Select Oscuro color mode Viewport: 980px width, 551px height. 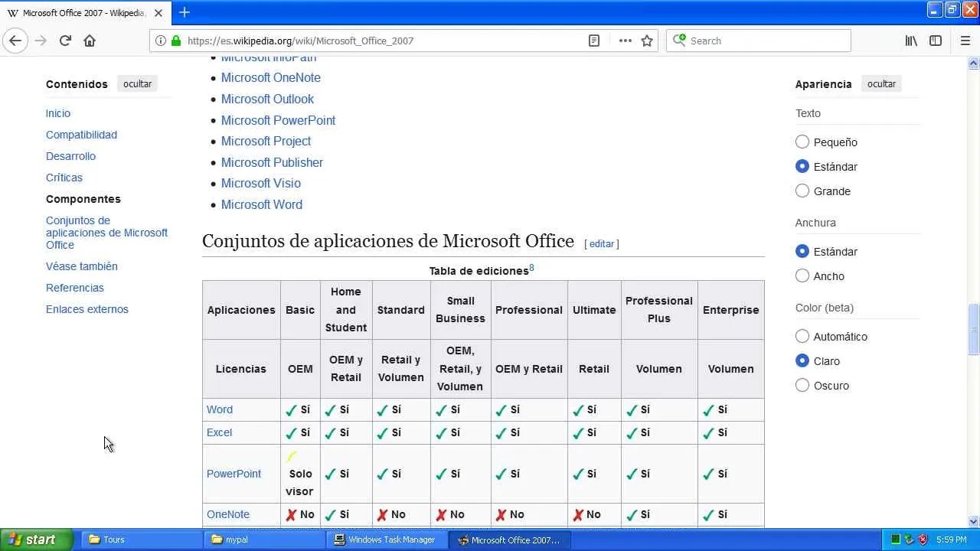point(802,385)
